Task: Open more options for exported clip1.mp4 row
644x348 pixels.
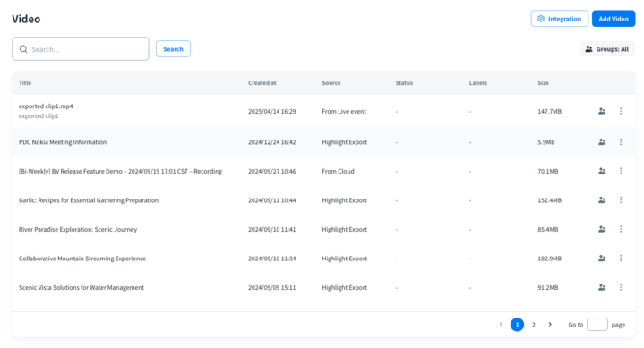Action: (x=621, y=111)
